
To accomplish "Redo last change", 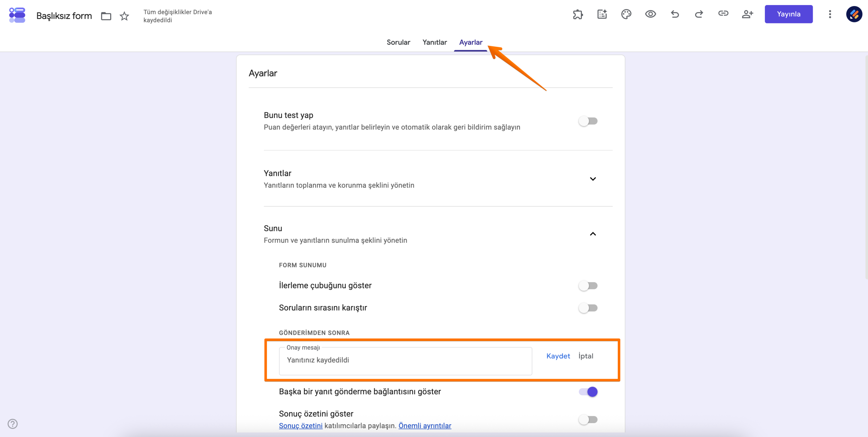I will pyautogui.click(x=699, y=14).
